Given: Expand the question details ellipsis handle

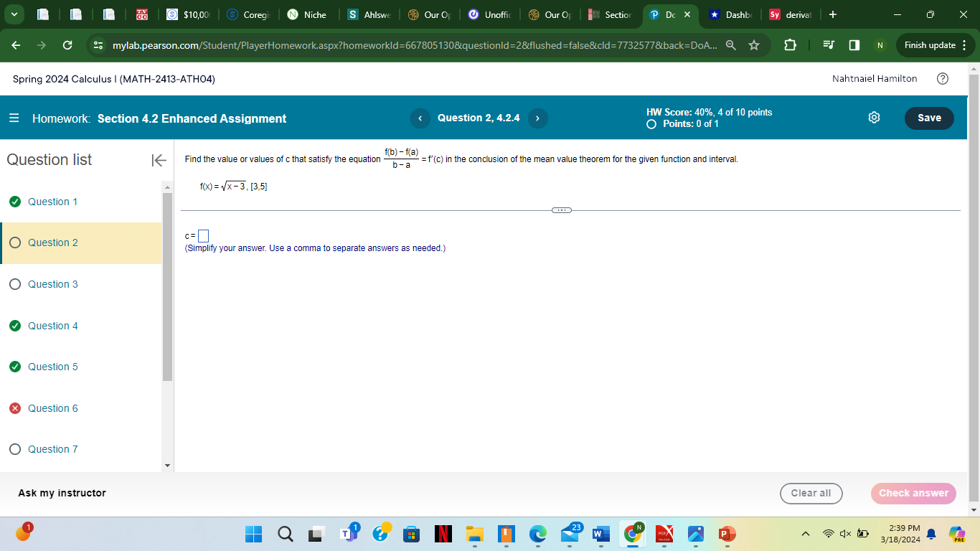Looking at the screenshot, I should click(562, 210).
